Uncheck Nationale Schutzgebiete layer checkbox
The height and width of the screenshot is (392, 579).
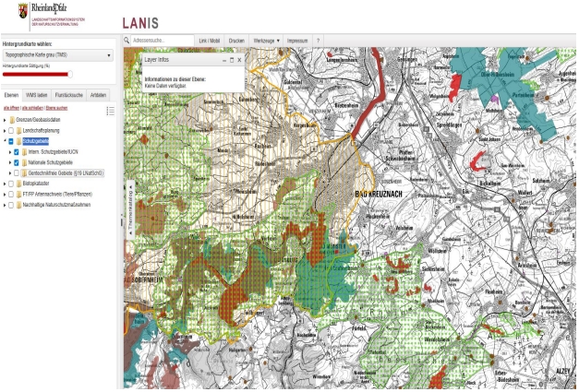coord(17,162)
